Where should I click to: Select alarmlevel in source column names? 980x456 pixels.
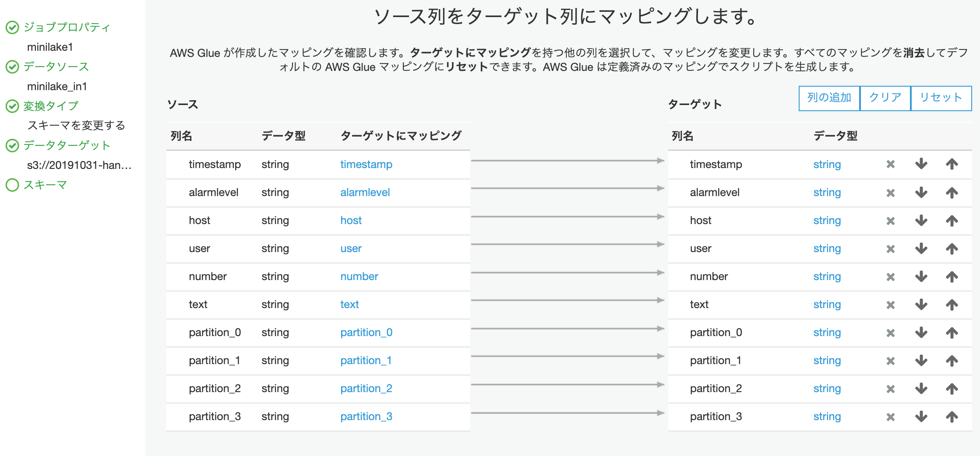(213, 192)
